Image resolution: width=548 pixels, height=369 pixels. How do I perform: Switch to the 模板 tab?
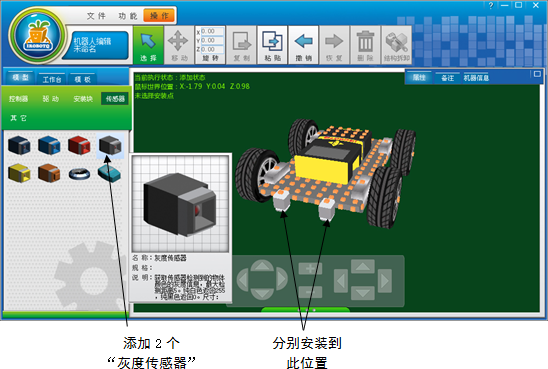coord(83,79)
